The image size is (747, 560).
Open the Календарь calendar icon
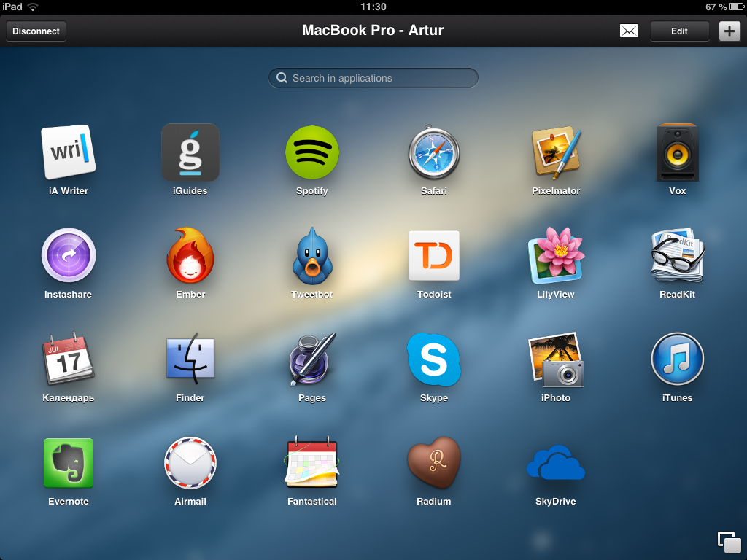[x=68, y=359]
